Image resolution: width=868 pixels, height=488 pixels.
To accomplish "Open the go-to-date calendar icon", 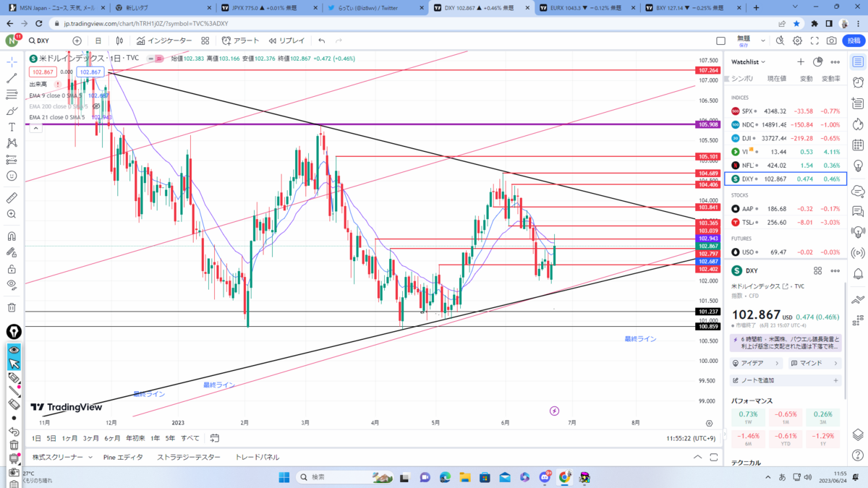I will 215,438.
